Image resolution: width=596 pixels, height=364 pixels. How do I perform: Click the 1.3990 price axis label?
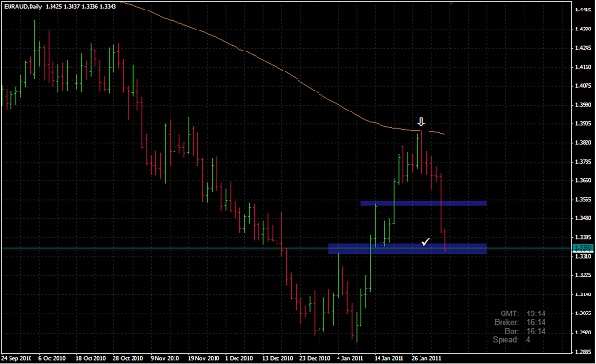(583, 105)
